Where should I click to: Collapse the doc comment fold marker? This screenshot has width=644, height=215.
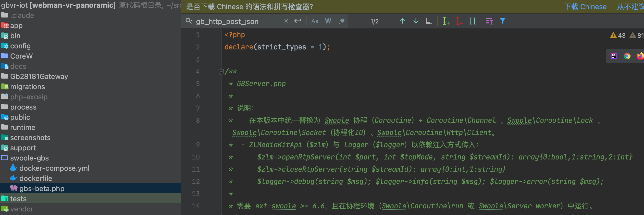tap(221, 72)
